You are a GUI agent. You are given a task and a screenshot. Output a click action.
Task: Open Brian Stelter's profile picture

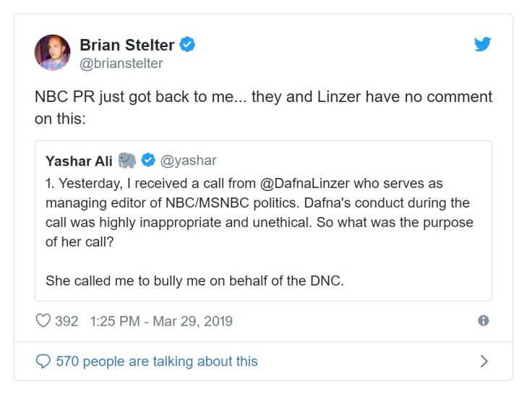(x=52, y=52)
